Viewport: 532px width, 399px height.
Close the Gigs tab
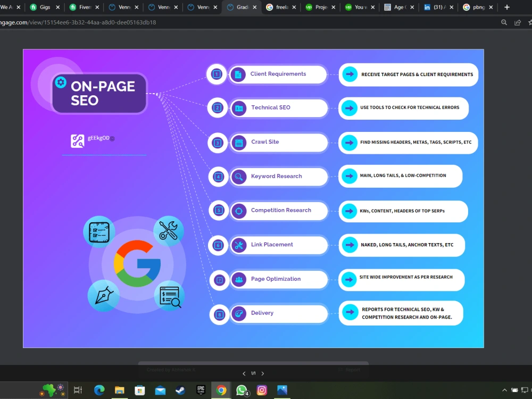point(57,7)
